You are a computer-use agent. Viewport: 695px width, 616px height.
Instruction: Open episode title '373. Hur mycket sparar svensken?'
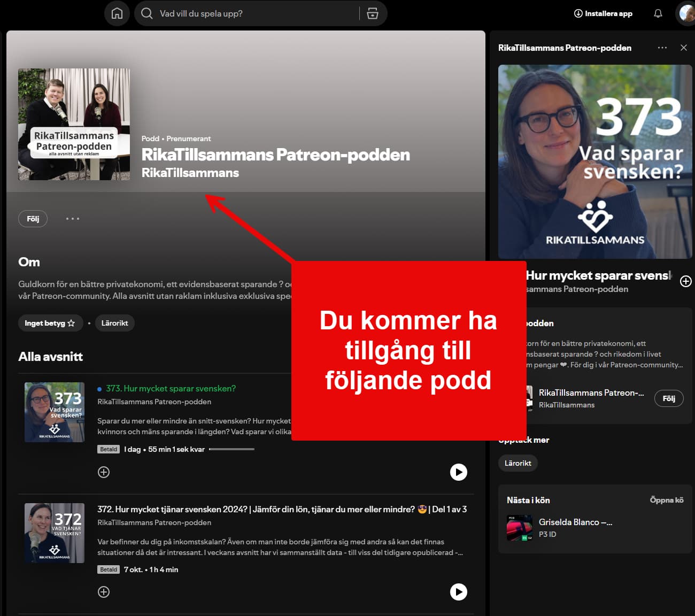[x=171, y=389]
